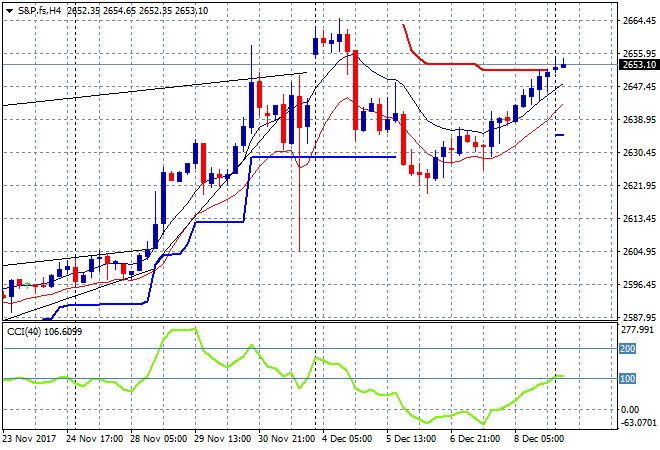This screenshot has height=450, width=660.
Task: Click the 2647.45 price scale label
Action: coord(639,87)
